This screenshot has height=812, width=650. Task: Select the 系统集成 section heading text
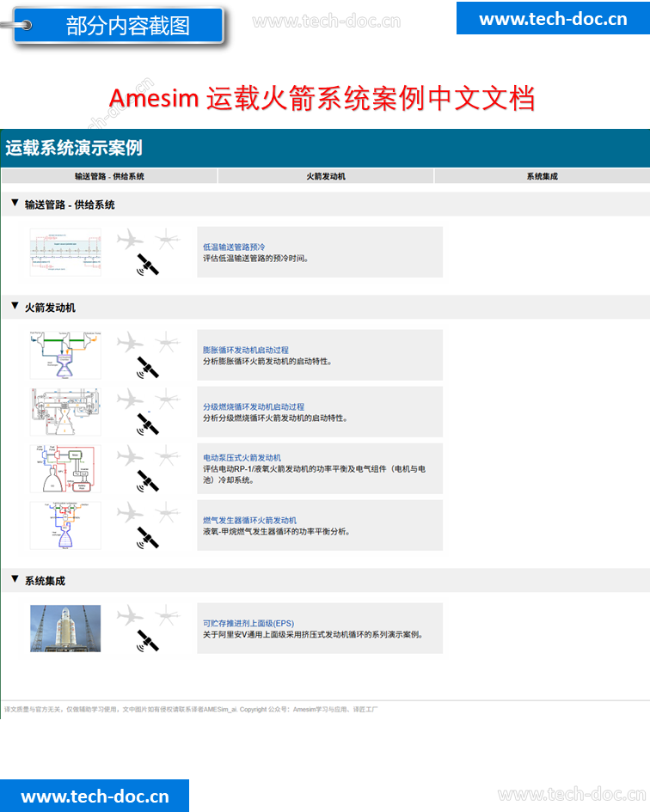pos(45,581)
